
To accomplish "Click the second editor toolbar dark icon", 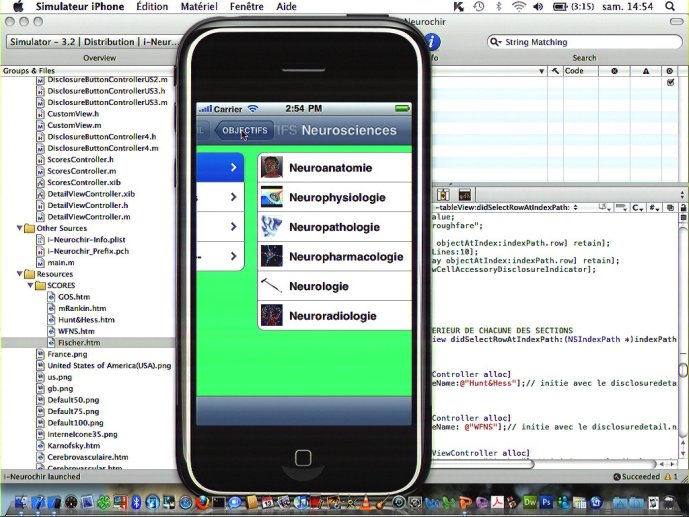I will pyautogui.click(x=464, y=194).
